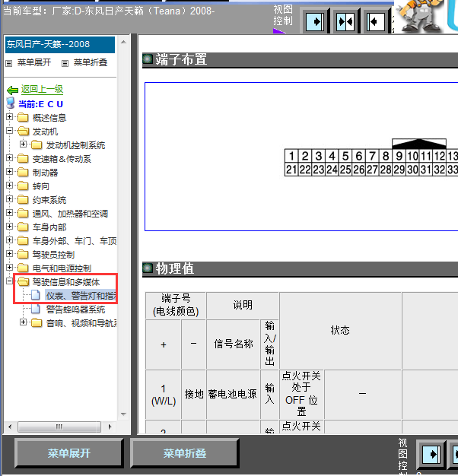The height and width of the screenshot is (476, 458).
Task: Click the 1 (W/L) terminal cell
Action: [x=164, y=395]
